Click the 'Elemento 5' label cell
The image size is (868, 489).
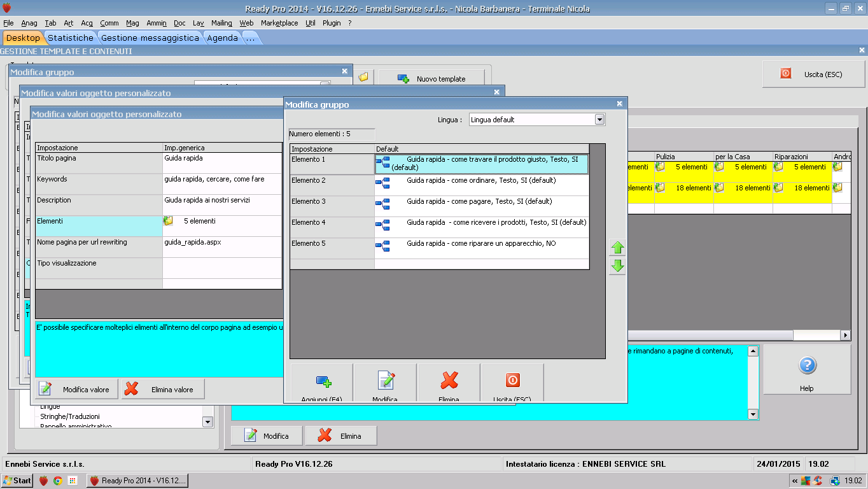332,248
